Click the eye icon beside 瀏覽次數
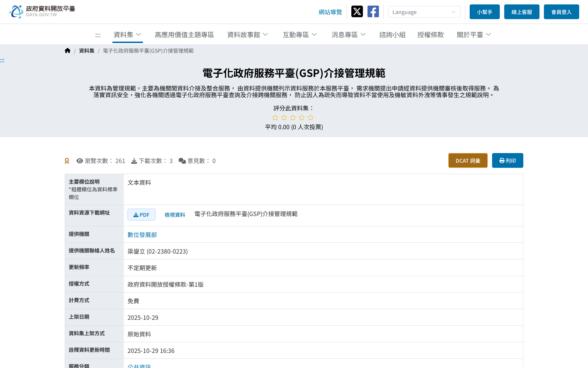 [79, 161]
